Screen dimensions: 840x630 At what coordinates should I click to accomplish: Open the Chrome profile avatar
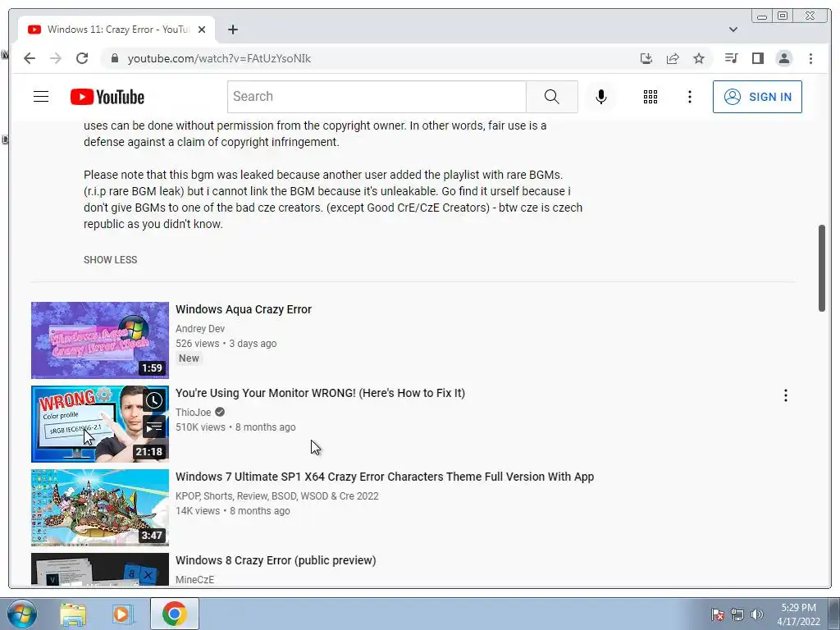click(x=783, y=58)
